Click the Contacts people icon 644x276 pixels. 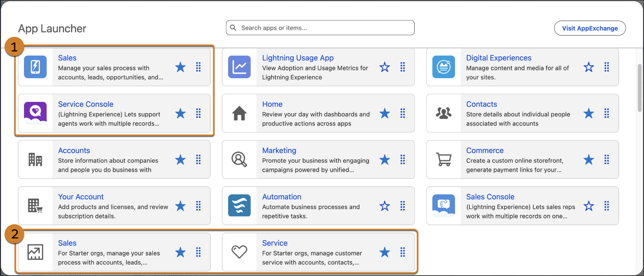(x=444, y=113)
